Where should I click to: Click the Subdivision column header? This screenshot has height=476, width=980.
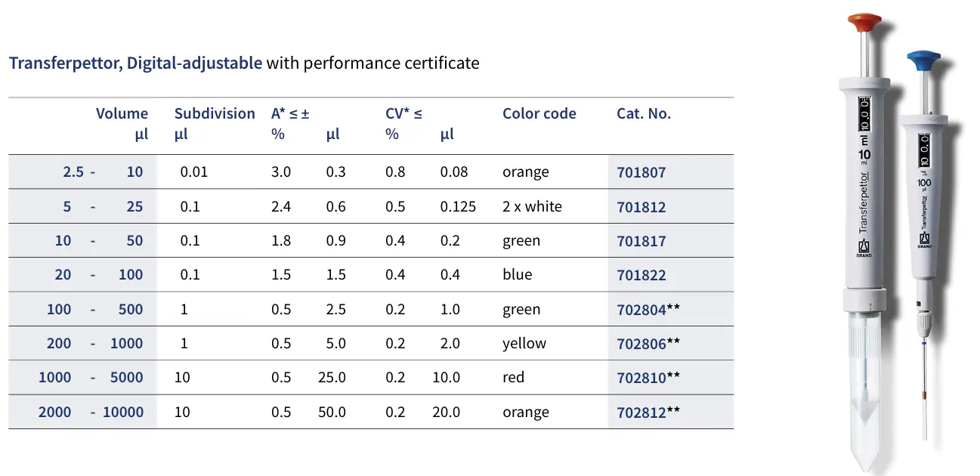(x=215, y=114)
